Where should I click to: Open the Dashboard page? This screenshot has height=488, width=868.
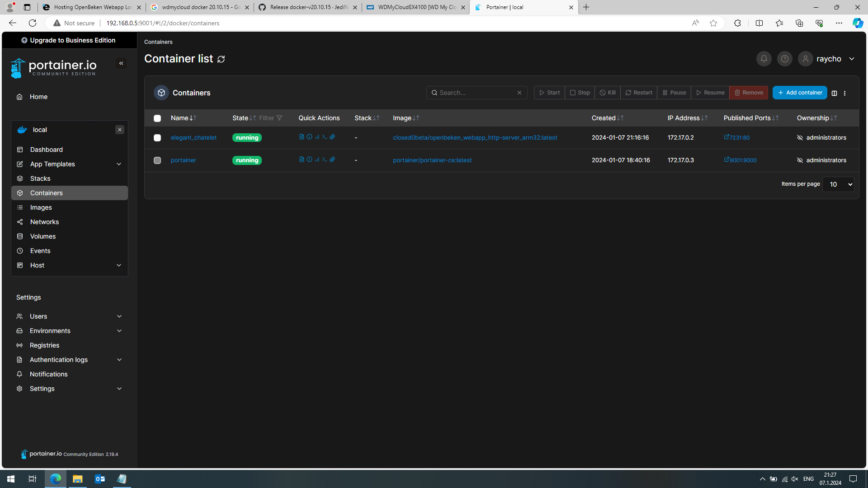[69, 150]
